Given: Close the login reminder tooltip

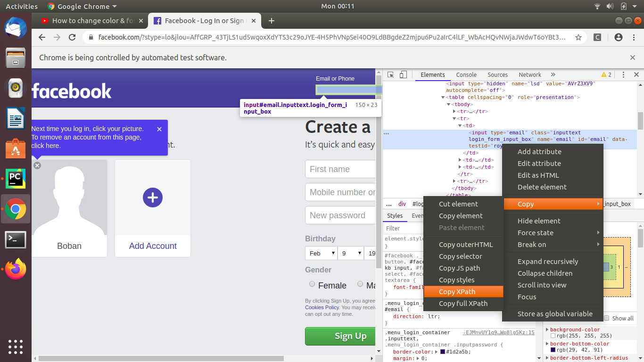Looking at the screenshot, I should coord(159,129).
